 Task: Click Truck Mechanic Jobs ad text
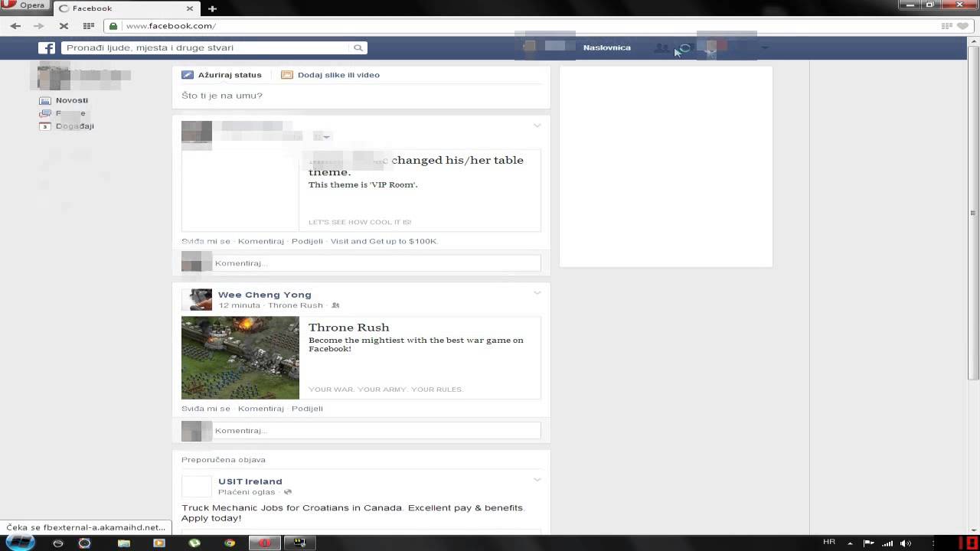pyautogui.click(x=353, y=513)
